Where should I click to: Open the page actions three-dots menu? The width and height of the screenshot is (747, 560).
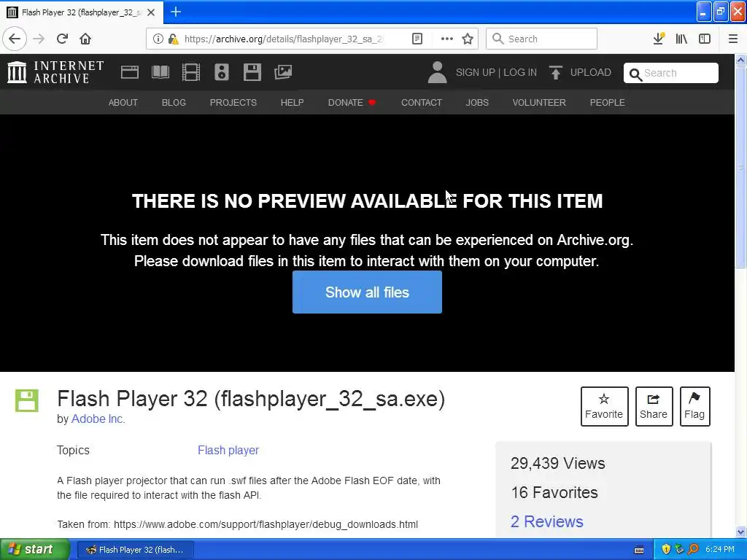pyautogui.click(x=446, y=39)
